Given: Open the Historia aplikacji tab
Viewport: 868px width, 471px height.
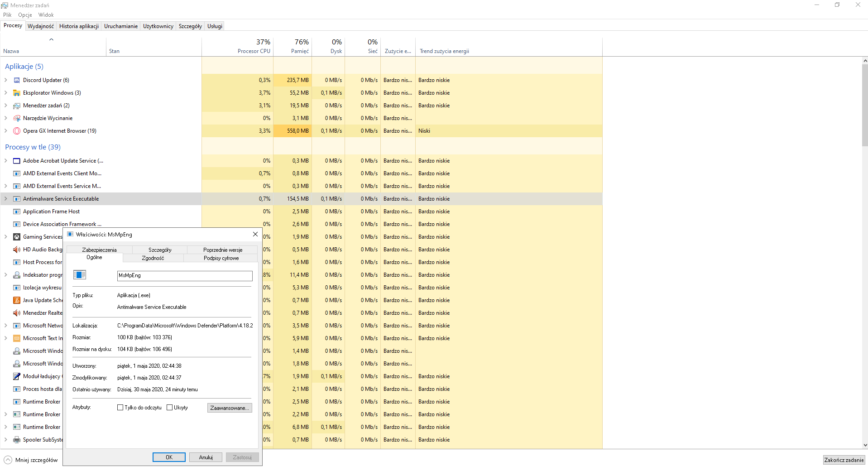Looking at the screenshot, I should (x=79, y=26).
